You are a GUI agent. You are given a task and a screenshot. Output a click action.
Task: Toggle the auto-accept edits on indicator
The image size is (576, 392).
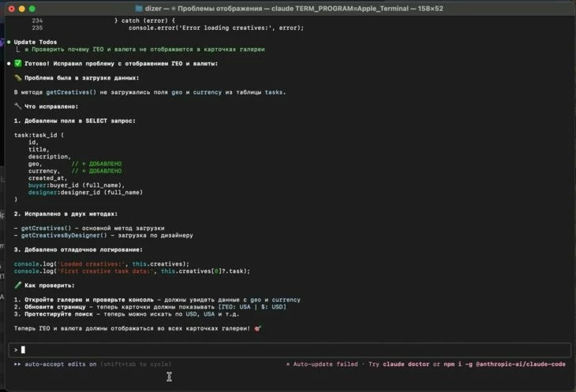tap(61, 364)
